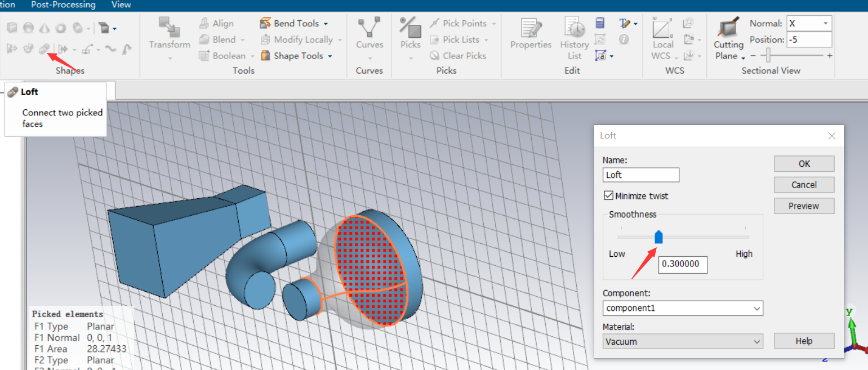
Task: Create a Sphere shape
Action: pyautogui.click(x=28, y=28)
